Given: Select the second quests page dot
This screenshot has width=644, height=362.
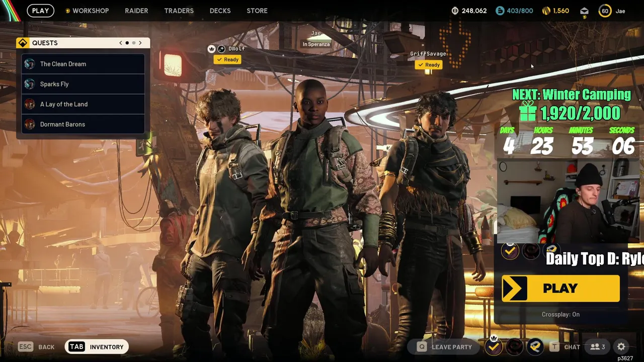Looking at the screenshot, I should pyautogui.click(x=133, y=43).
